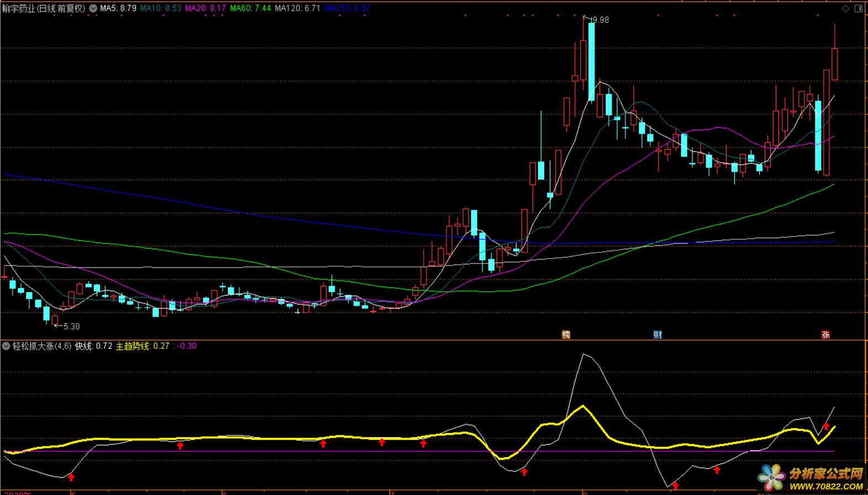The image size is (868, 495).
Task: Open the main chart indicator dropdown beside 翰宇药业
Action: click(x=93, y=8)
